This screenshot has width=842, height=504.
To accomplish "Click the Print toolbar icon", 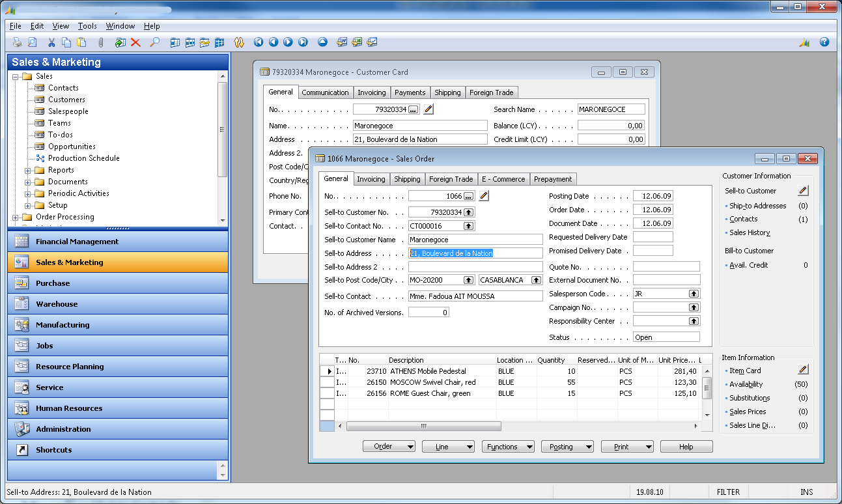I will [18, 42].
